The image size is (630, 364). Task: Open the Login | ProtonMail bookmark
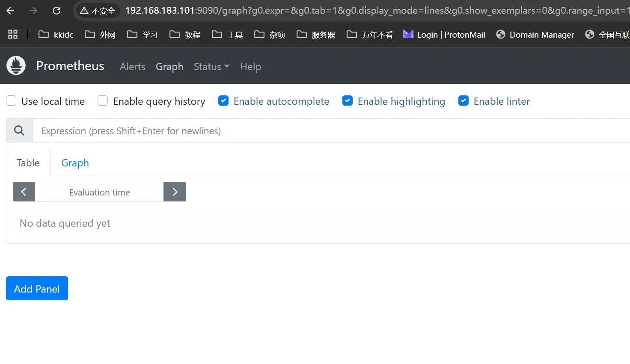click(444, 34)
